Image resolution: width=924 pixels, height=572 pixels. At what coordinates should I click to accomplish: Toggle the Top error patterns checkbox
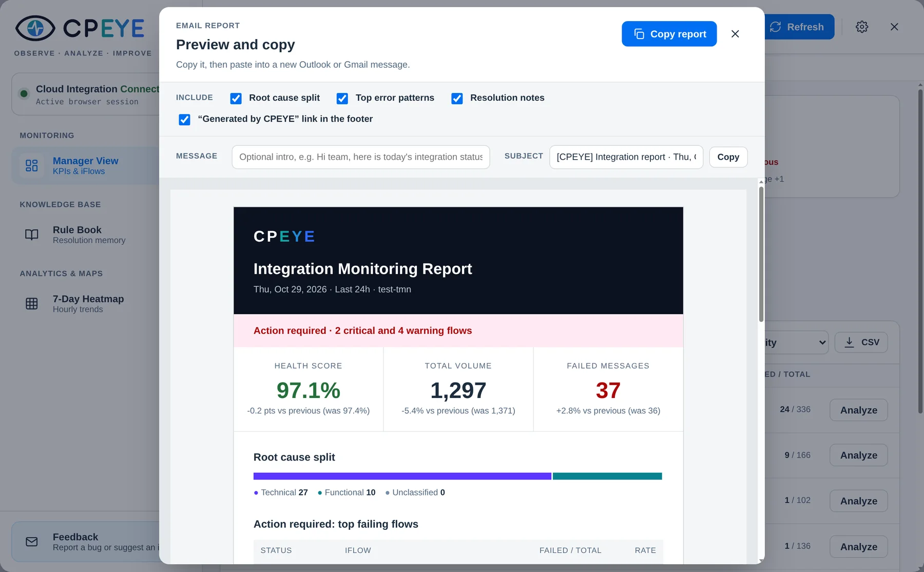point(342,98)
